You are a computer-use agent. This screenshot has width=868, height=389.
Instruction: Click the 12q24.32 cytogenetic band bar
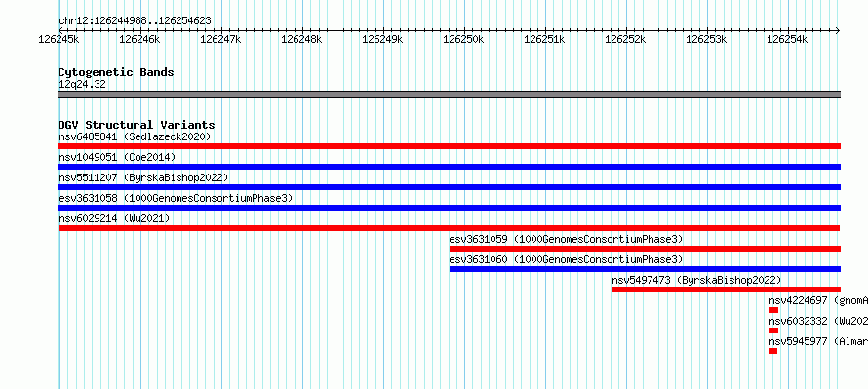click(x=449, y=95)
